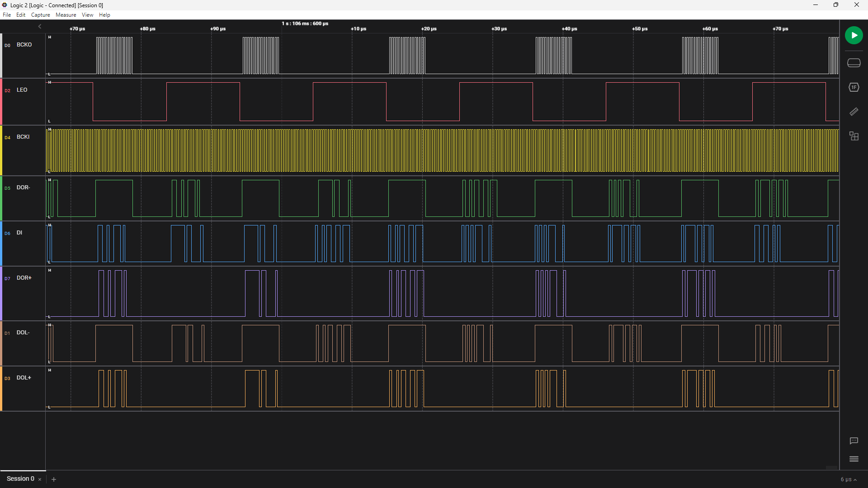This screenshot has width=868, height=488.
Task: Open the feedback chat bubble icon
Action: pyautogui.click(x=854, y=441)
